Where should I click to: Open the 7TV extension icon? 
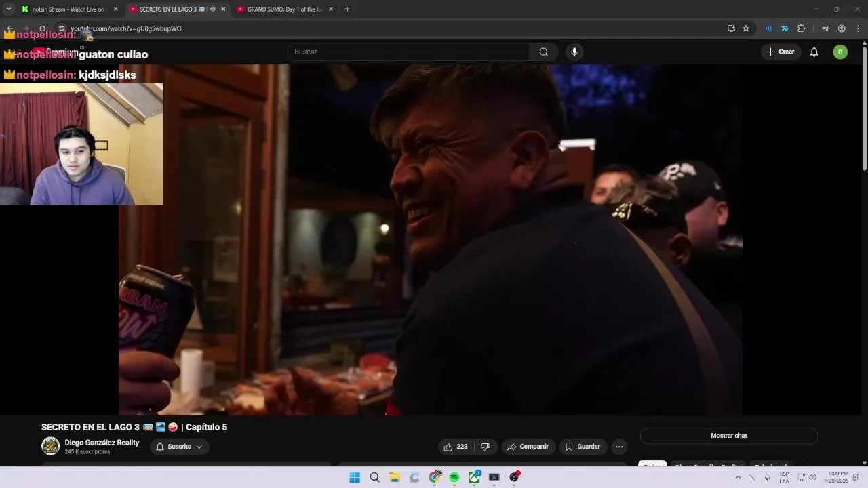[785, 28]
